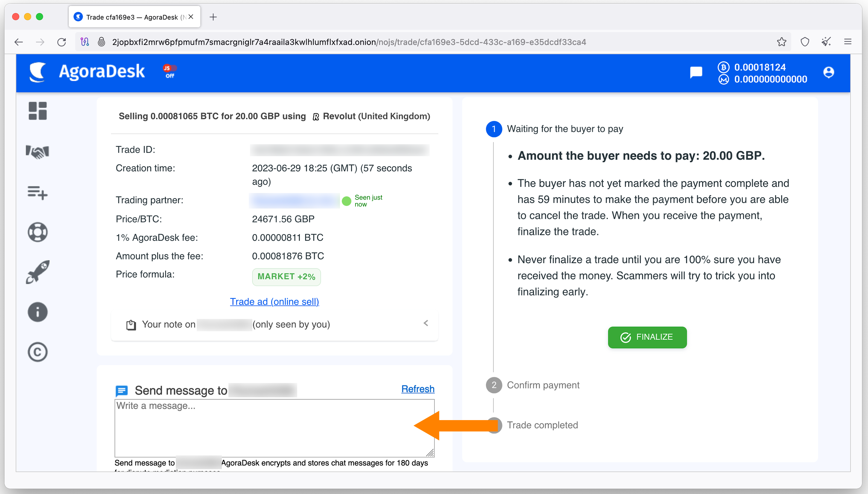Open the lifebuoy support icon

[x=38, y=232]
